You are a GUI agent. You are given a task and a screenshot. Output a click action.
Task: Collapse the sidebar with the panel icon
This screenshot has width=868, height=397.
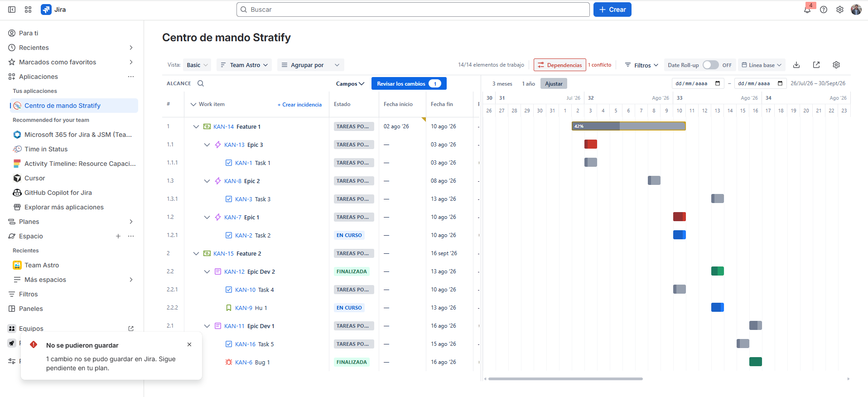12,10
